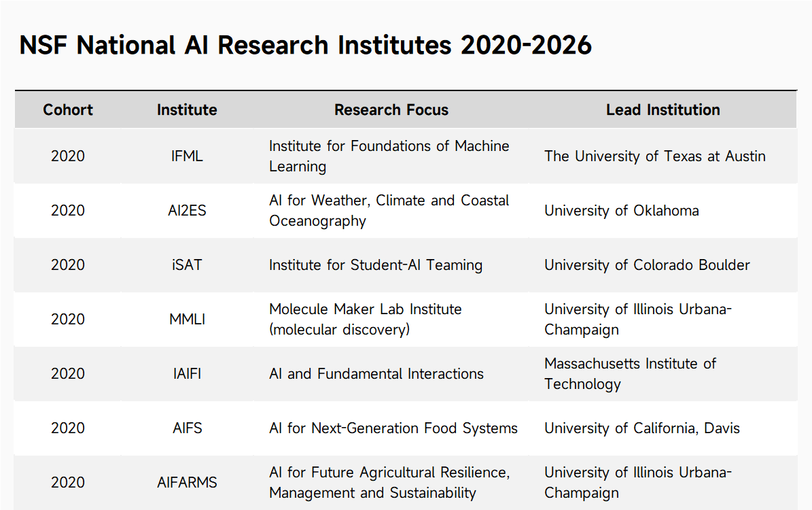This screenshot has height=510, width=812.
Task: Select the IAIFI institute cell
Action: [187, 374]
